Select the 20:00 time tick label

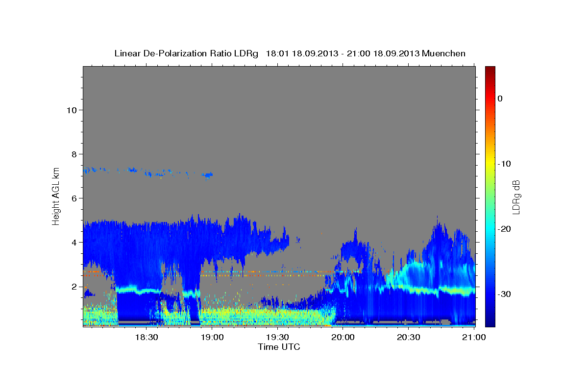point(343,337)
